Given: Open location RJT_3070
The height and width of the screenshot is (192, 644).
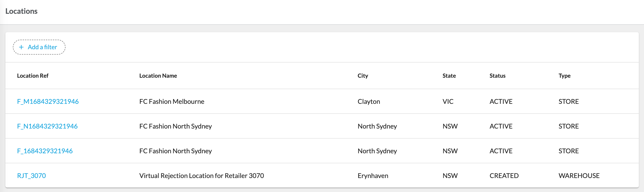Looking at the screenshot, I should click(31, 175).
